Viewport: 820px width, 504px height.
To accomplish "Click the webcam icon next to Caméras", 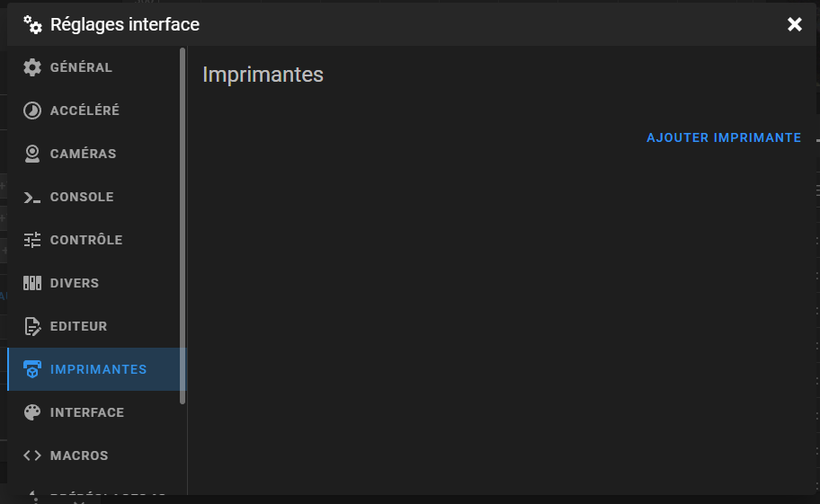I will click(31, 154).
